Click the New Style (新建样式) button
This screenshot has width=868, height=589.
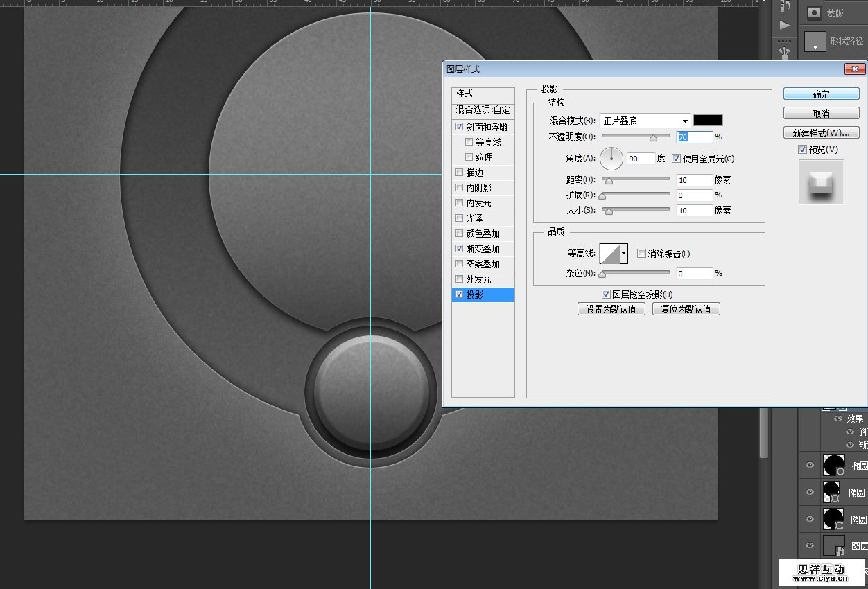click(821, 132)
